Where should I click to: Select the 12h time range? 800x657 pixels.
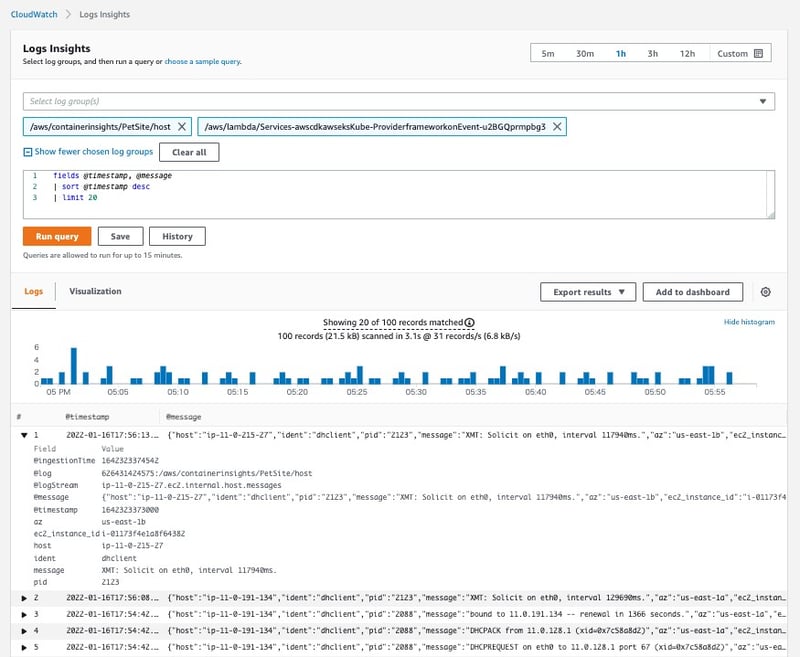point(687,54)
